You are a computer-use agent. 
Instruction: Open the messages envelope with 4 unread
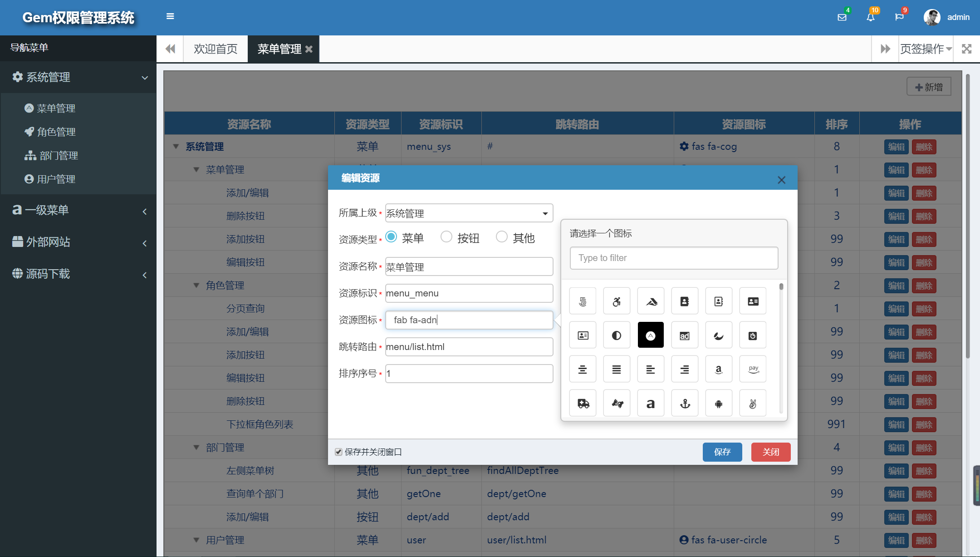(x=842, y=17)
